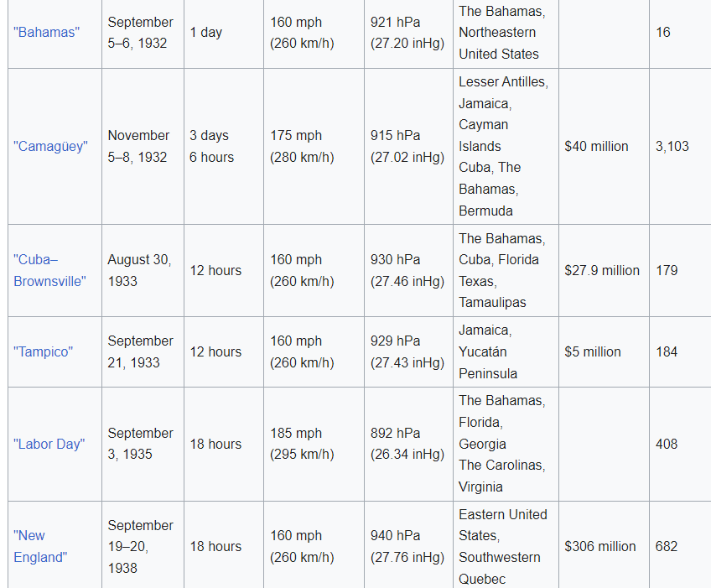Image resolution: width=711 pixels, height=588 pixels.
Task: Click the deaths value 184
Action: point(667,351)
